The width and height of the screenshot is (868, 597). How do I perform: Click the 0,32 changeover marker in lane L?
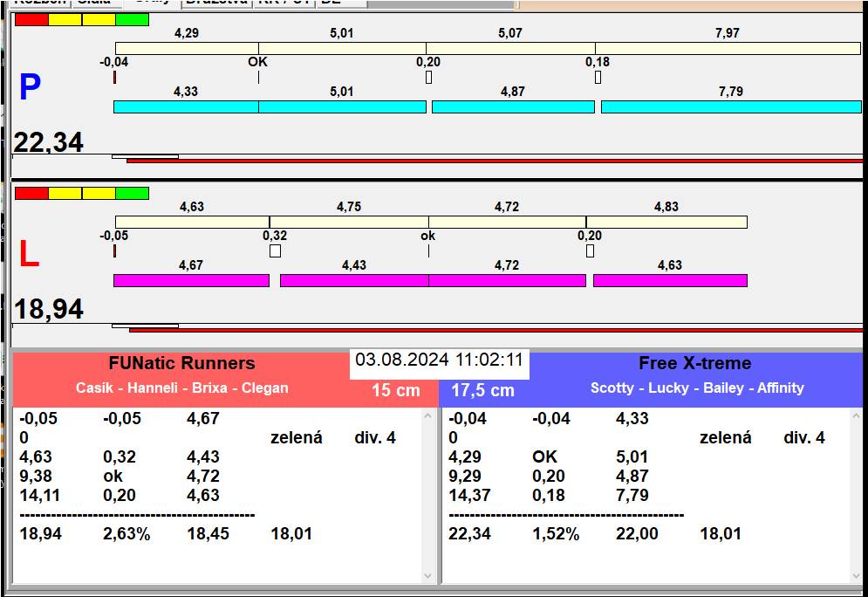[275, 250]
